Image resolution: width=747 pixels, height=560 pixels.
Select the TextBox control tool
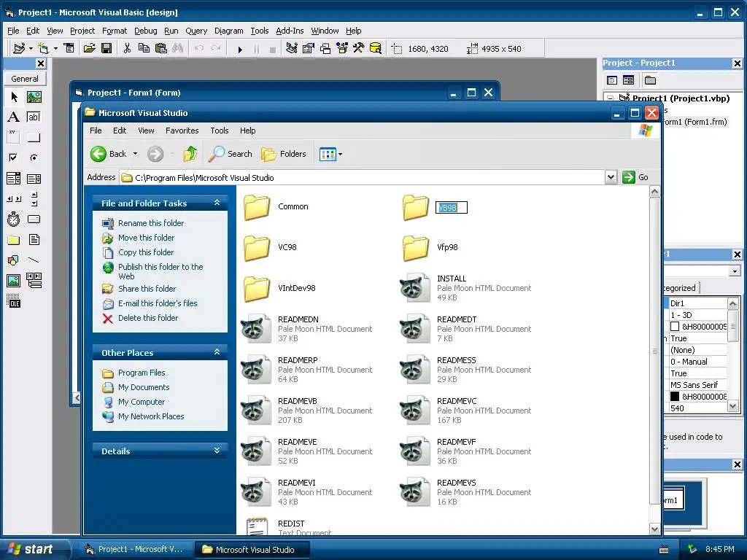tap(34, 117)
